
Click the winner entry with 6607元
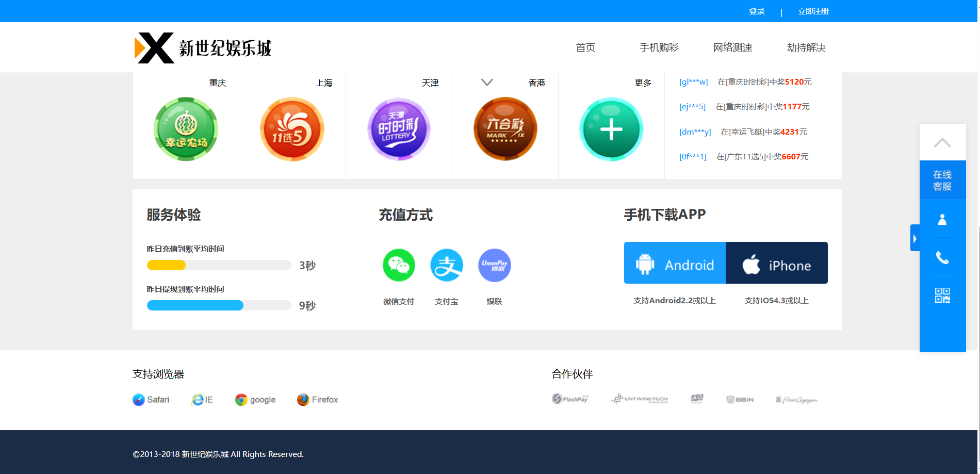click(744, 157)
